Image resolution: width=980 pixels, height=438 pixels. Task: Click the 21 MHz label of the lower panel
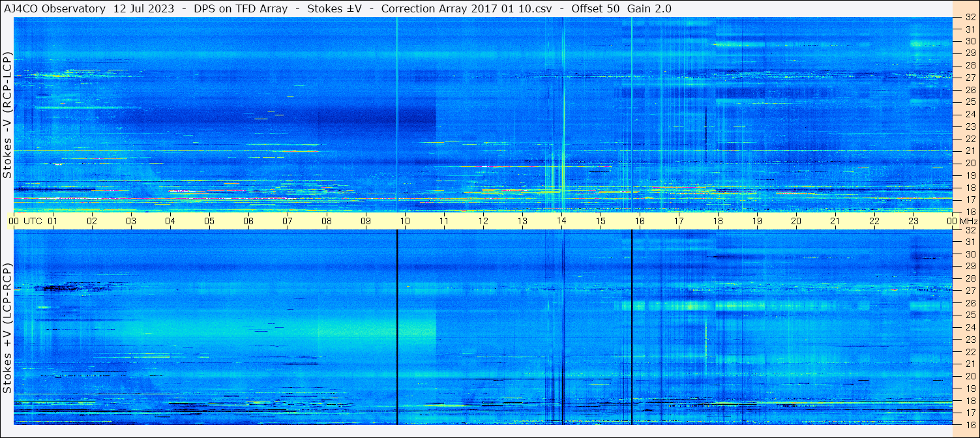tap(970, 364)
